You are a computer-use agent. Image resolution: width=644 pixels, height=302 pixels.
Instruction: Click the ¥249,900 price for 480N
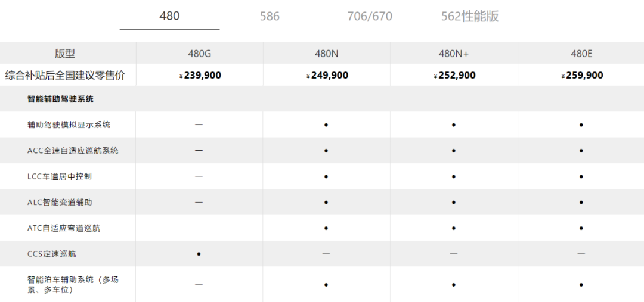pyautogui.click(x=327, y=76)
